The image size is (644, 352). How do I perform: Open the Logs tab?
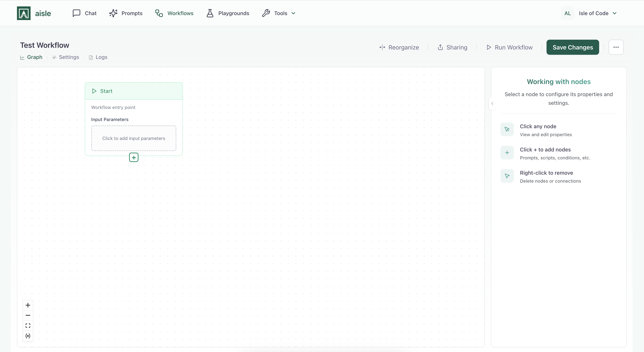[x=98, y=57]
